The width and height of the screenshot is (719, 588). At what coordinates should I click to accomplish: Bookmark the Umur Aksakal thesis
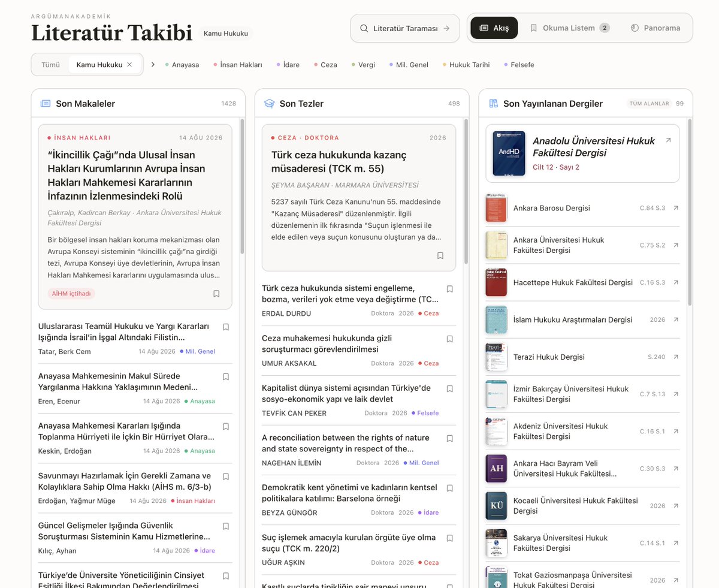tap(450, 339)
